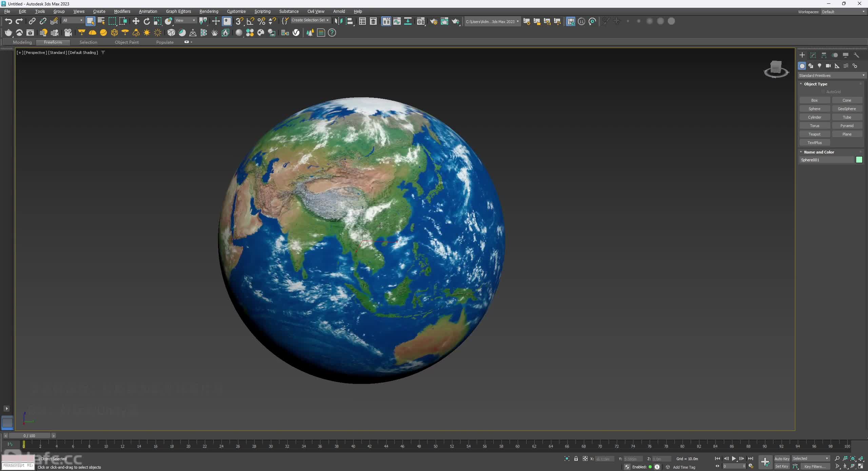Image resolution: width=868 pixels, height=471 pixels.
Task: Open the View reference coordinate dropdown
Action: click(185, 20)
